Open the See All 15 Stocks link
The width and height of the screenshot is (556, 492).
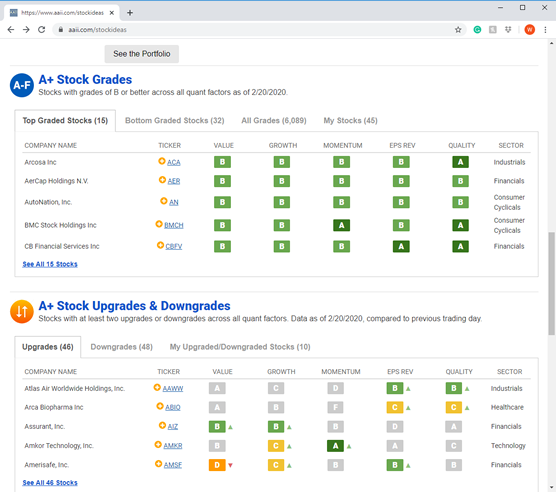50,264
